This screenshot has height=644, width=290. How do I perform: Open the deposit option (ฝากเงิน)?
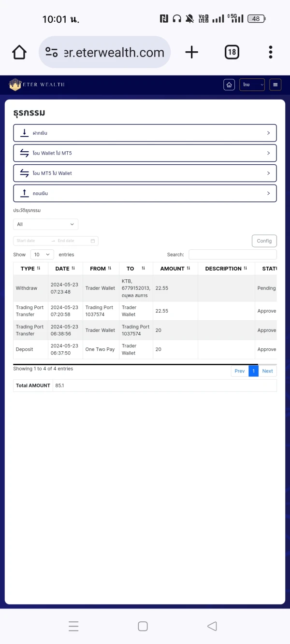145,133
